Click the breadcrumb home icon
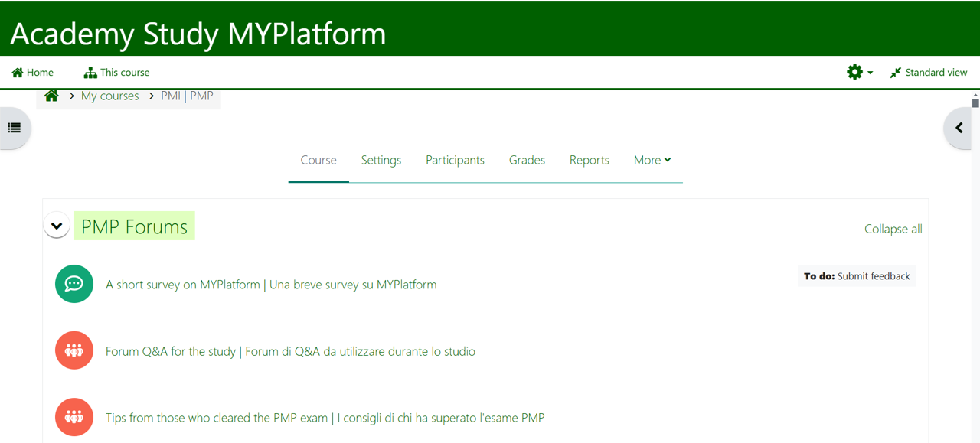The image size is (980, 443). point(51,96)
